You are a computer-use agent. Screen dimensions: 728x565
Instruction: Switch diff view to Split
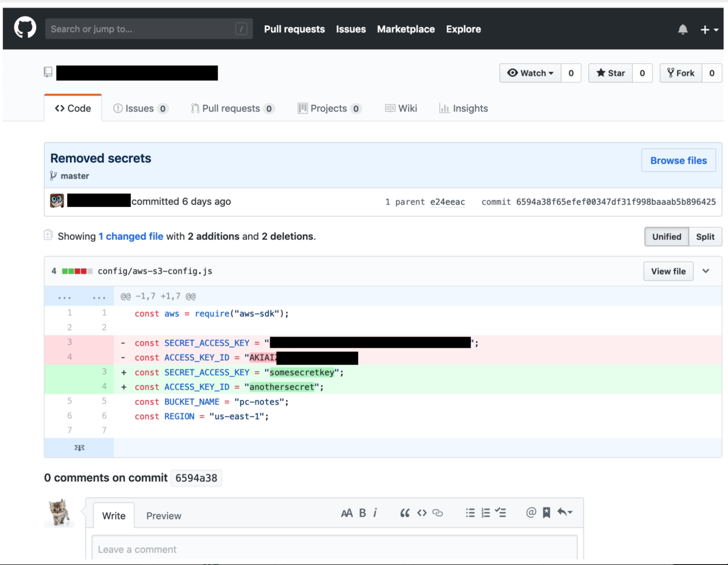pos(705,237)
